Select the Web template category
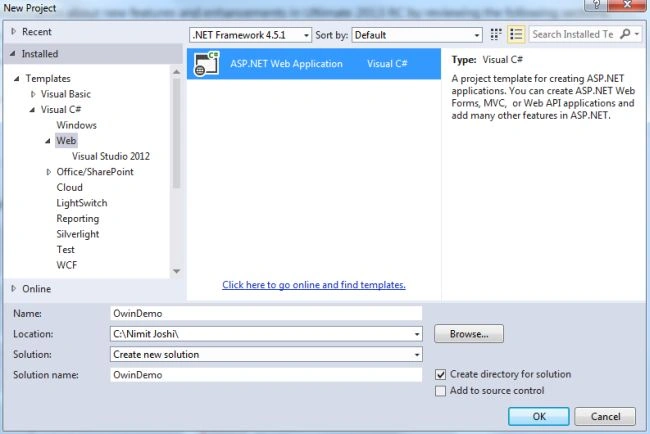The image size is (650, 434). pos(66,141)
